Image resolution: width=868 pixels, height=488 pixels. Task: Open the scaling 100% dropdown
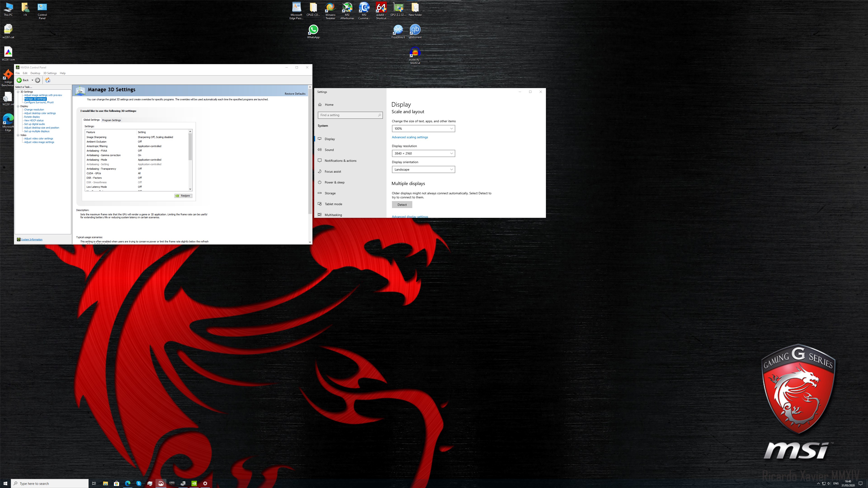pyautogui.click(x=423, y=128)
